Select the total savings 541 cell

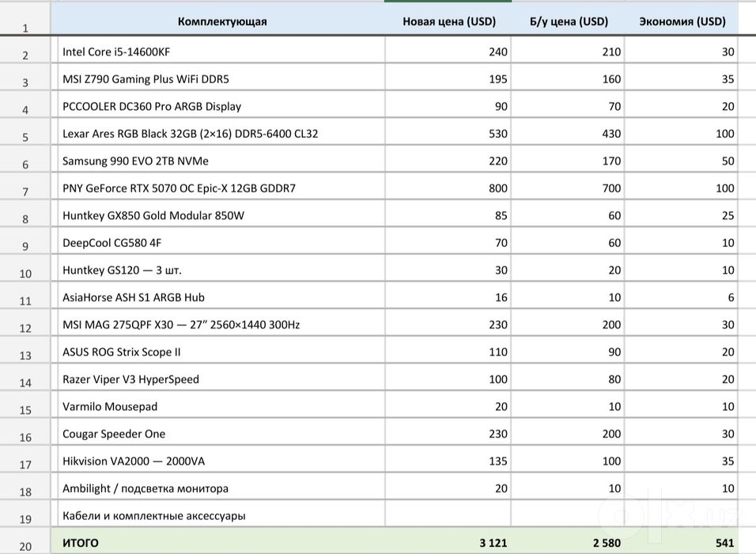(681, 542)
